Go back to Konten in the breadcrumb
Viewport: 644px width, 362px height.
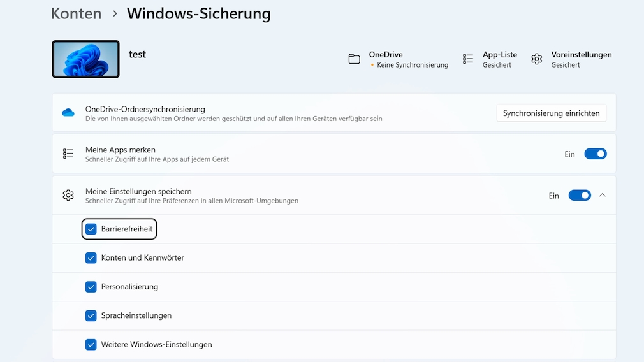76,14
